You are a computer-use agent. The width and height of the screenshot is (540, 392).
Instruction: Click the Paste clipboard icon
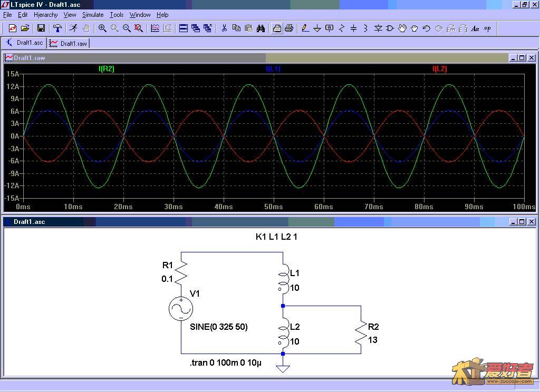coord(248,28)
